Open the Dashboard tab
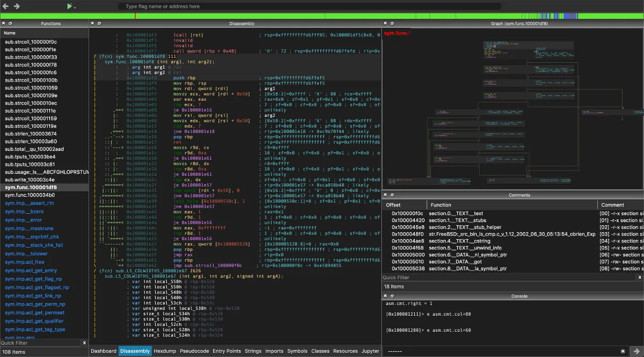 [104, 351]
